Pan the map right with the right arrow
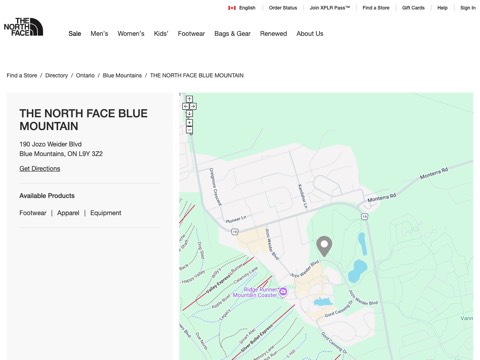 (x=193, y=106)
